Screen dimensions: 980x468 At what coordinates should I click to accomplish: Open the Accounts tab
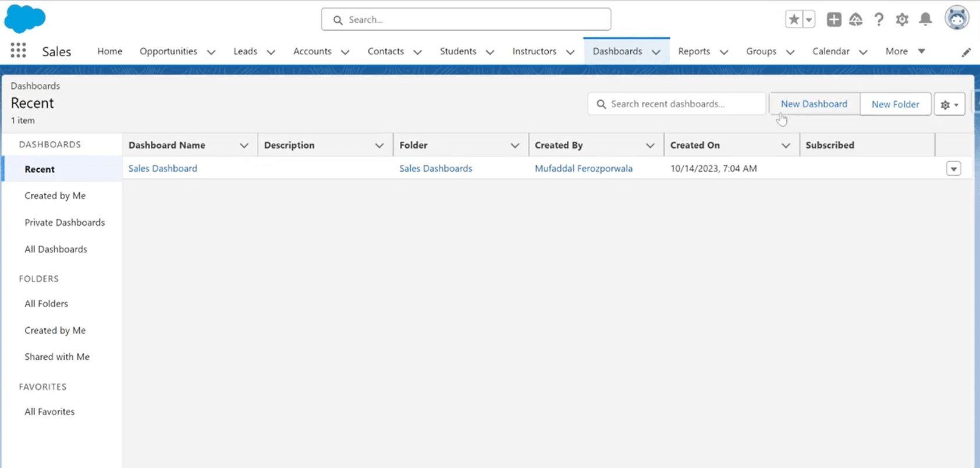click(312, 51)
